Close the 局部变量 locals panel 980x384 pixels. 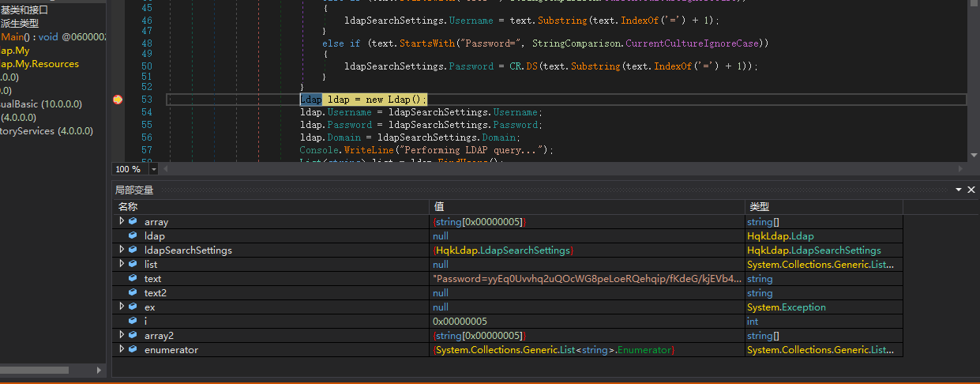[971, 190]
